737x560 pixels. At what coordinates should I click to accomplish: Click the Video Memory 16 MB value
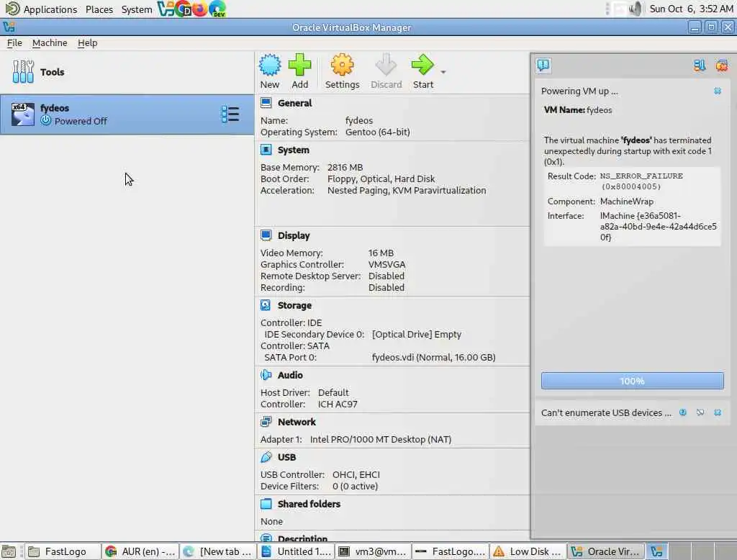381,253
